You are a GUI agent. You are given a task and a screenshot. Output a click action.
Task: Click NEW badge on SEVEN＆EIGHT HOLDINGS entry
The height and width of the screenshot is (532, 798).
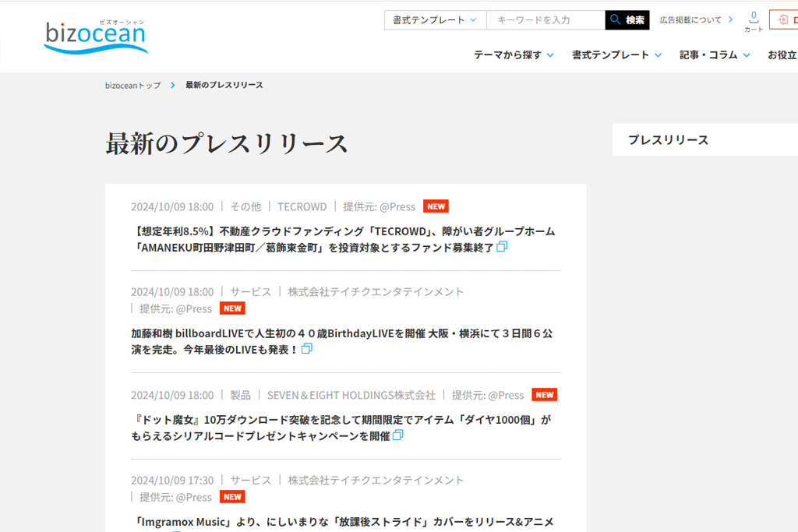[544, 395]
